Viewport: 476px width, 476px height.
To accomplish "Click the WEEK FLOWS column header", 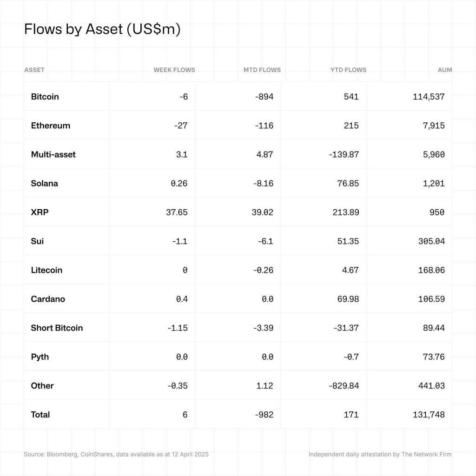I will pyautogui.click(x=174, y=70).
